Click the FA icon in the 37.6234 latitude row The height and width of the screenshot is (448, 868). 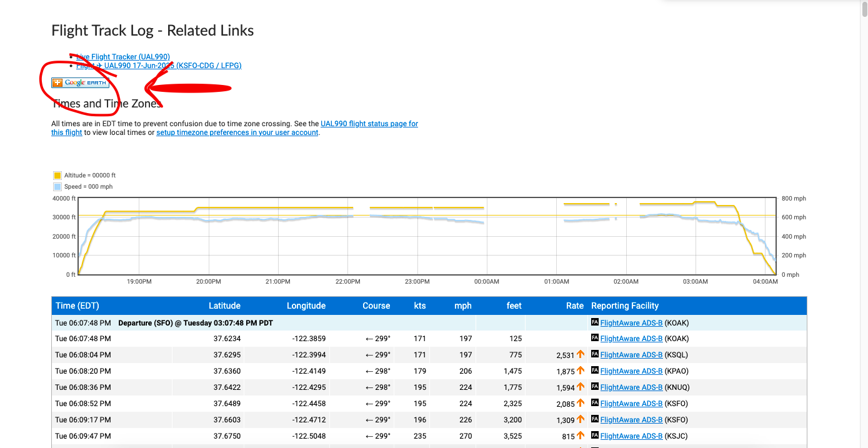coord(595,338)
